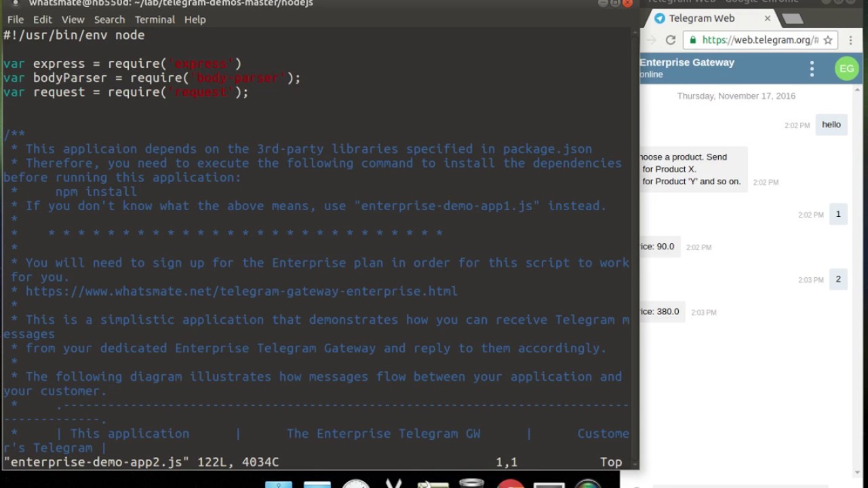
Task: Open the trash bin icon in the dock
Action: 471,483
